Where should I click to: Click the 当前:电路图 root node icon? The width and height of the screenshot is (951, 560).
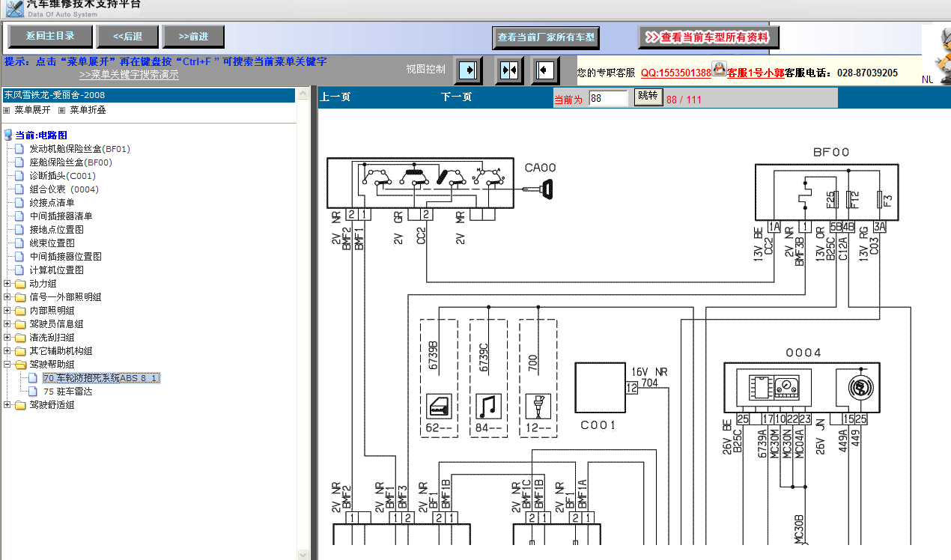point(8,135)
